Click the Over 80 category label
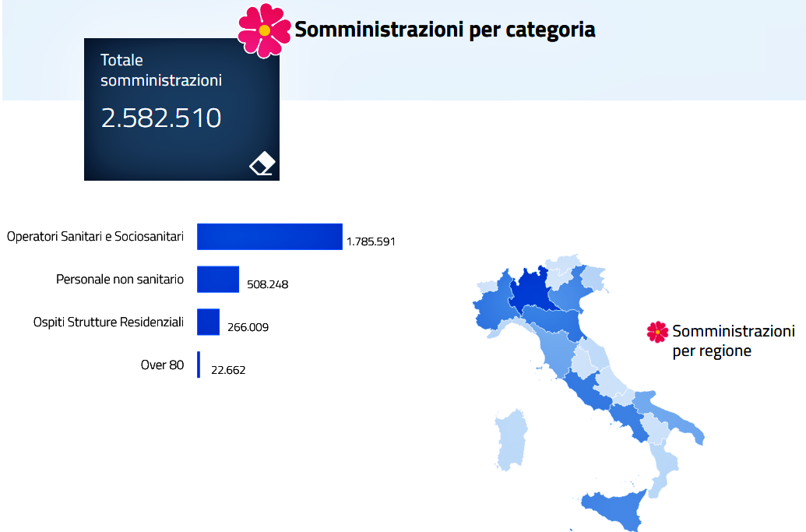806x532 pixels. [162, 365]
